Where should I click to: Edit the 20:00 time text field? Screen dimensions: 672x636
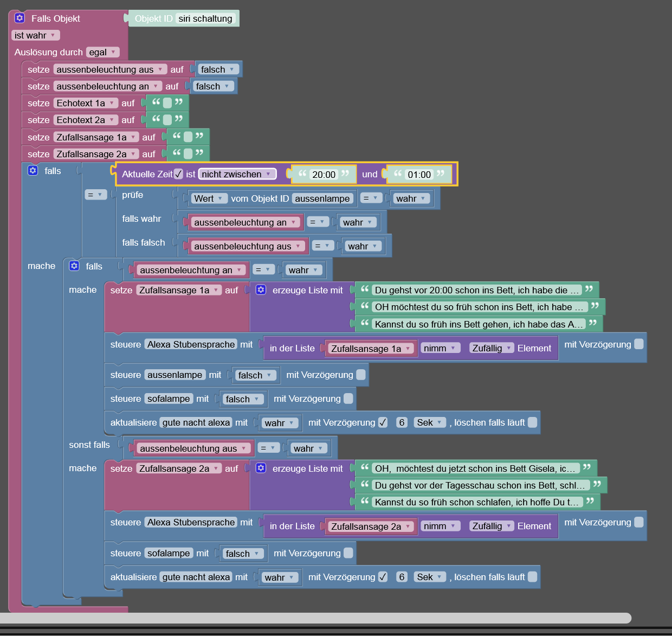click(324, 175)
